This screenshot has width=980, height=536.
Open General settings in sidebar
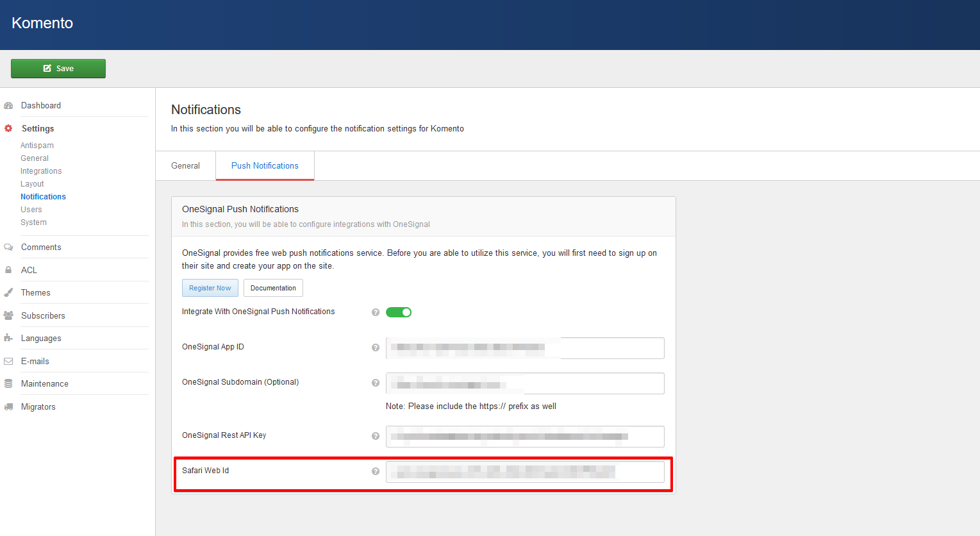[35, 158]
